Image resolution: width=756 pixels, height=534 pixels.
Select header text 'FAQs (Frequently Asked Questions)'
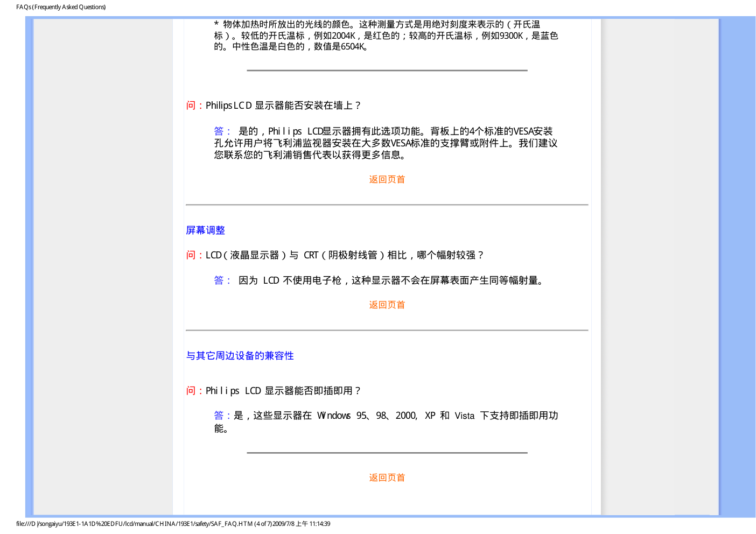click(x=61, y=7)
